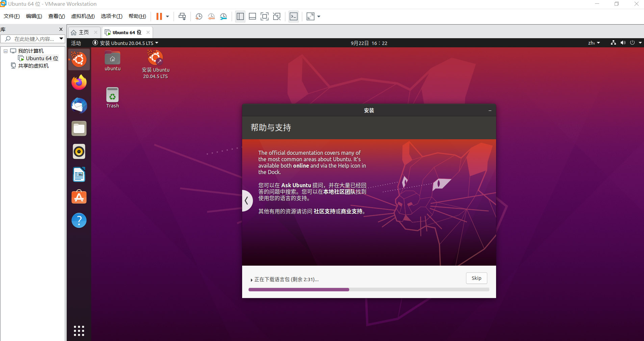
Task: Click the network status icon in top bar
Action: tap(613, 43)
